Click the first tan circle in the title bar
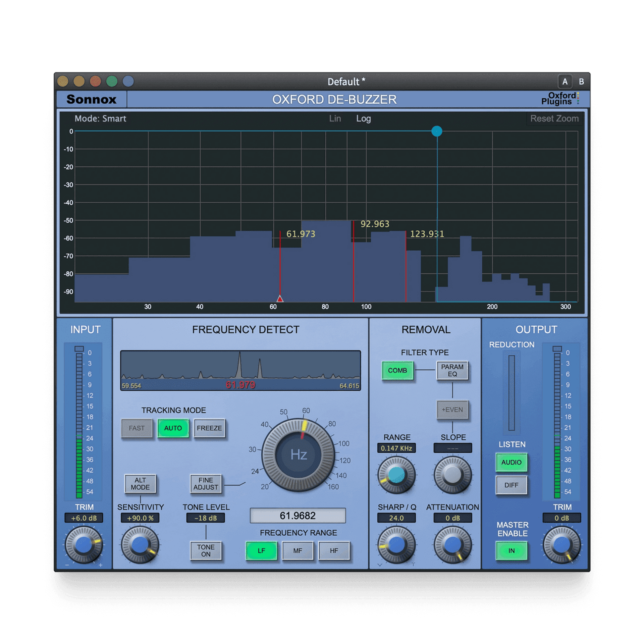This screenshot has width=644, height=644. pos(63,81)
